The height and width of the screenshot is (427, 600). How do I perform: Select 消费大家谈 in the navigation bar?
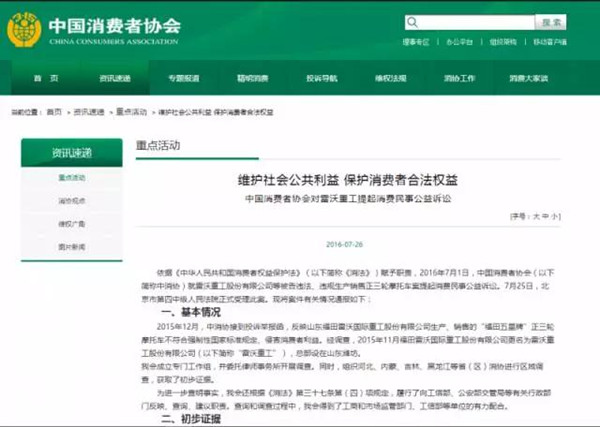click(528, 78)
